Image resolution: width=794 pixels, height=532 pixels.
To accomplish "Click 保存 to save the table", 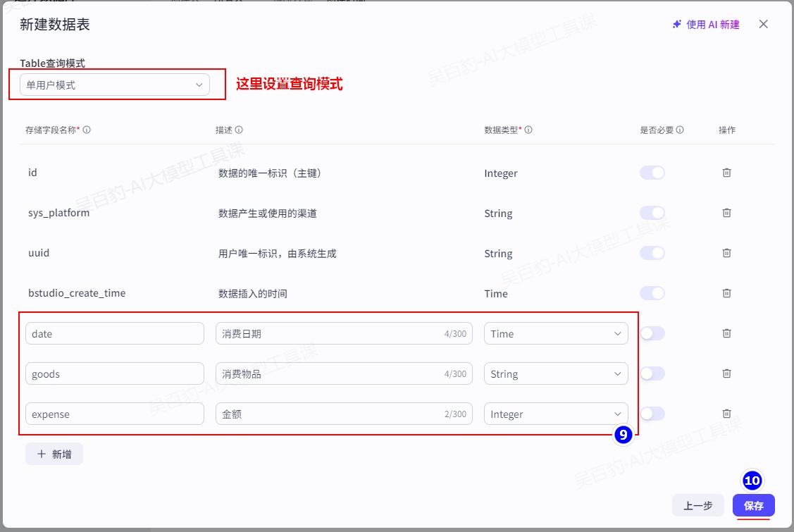I will pyautogui.click(x=753, y=505).
